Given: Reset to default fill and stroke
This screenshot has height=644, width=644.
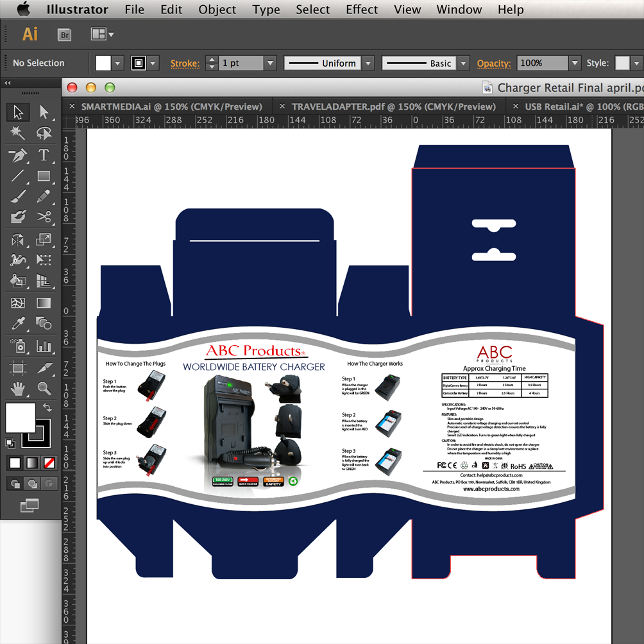Looking at the screenshot, I should coord(10,443).
